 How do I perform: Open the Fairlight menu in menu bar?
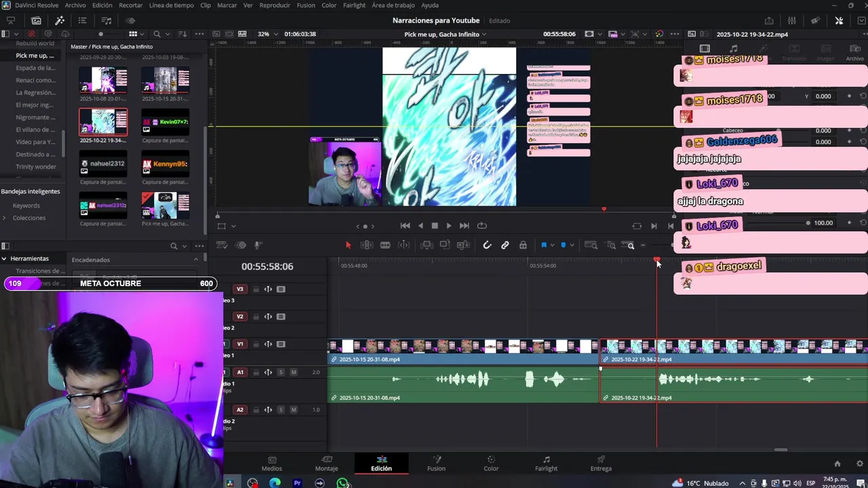click(354, 5)
